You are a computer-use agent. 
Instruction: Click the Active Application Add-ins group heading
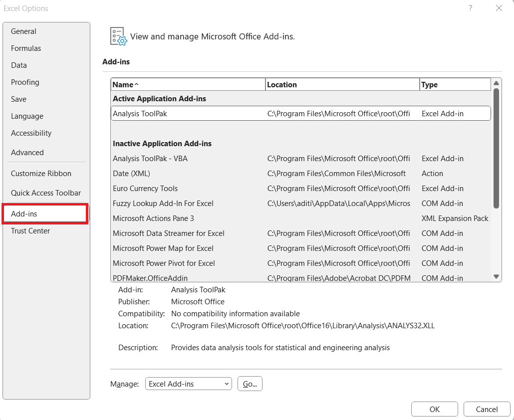159,99
